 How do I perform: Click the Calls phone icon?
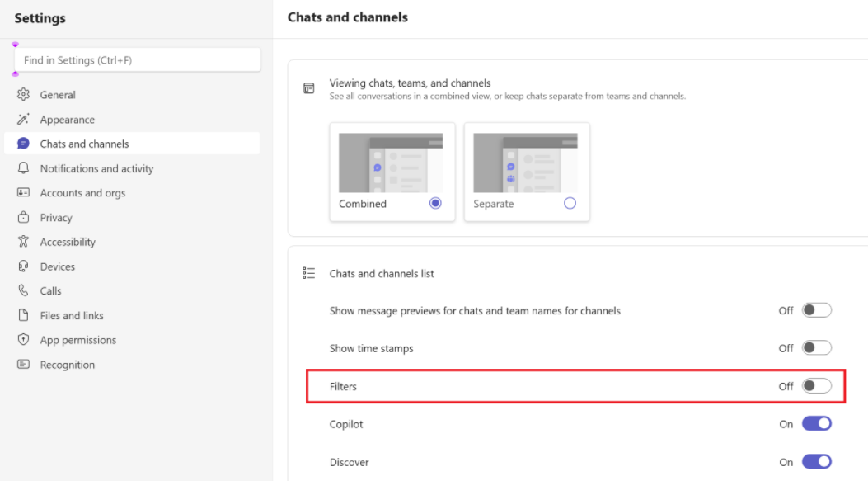point(23,290)
